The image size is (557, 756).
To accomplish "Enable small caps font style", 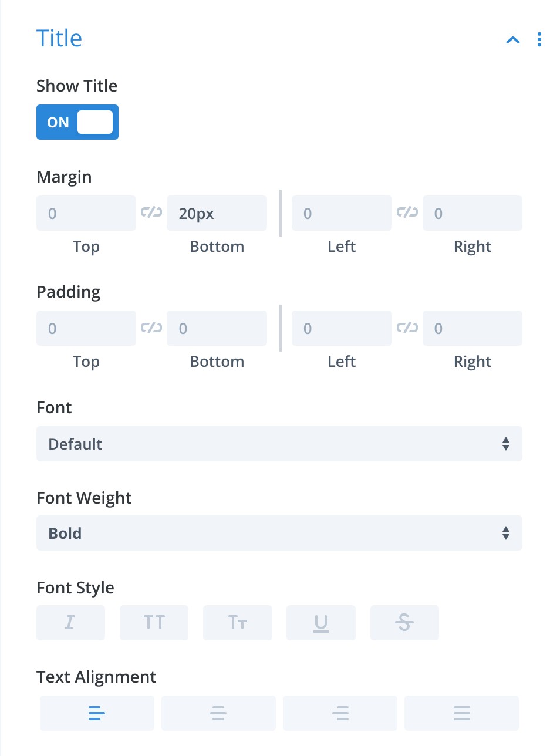I will click(237, 623).
